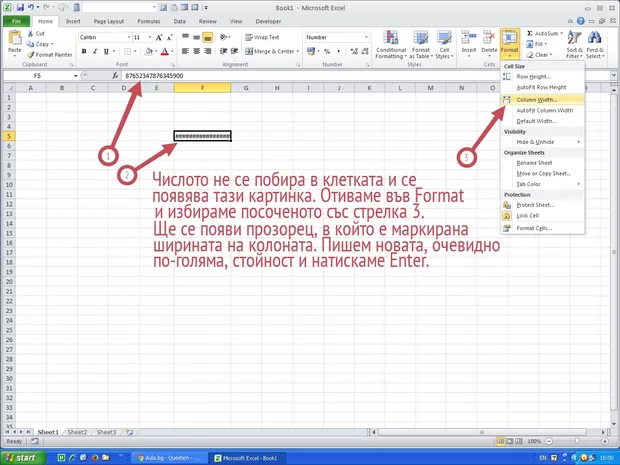Click Increase Indent icon
The image size is (620, 465).
[x=234, y=51]
